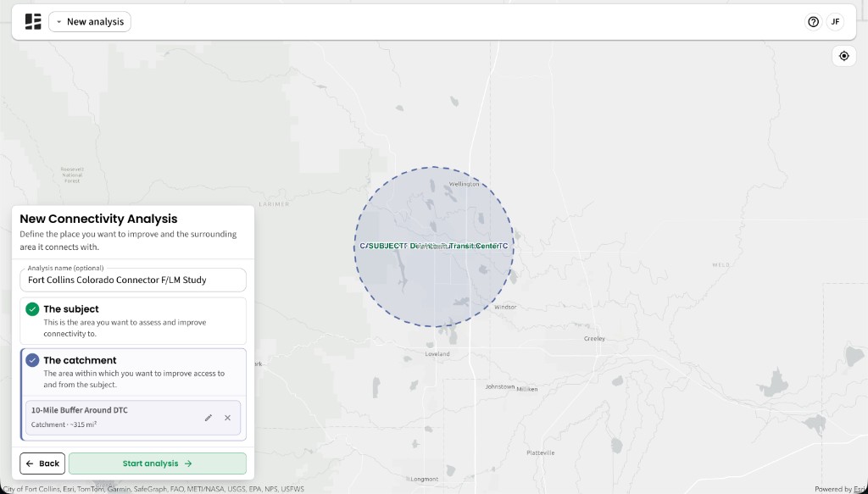This screenshot has width=868, height=494.
Task: Select The subject step card
Action: pos(133,321)
